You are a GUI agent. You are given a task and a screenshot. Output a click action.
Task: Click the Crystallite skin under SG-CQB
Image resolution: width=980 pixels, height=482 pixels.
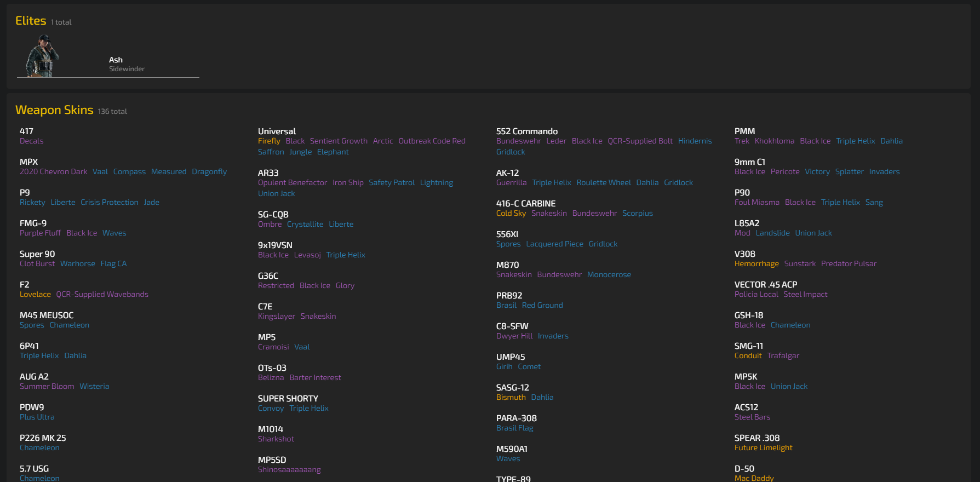305,224
